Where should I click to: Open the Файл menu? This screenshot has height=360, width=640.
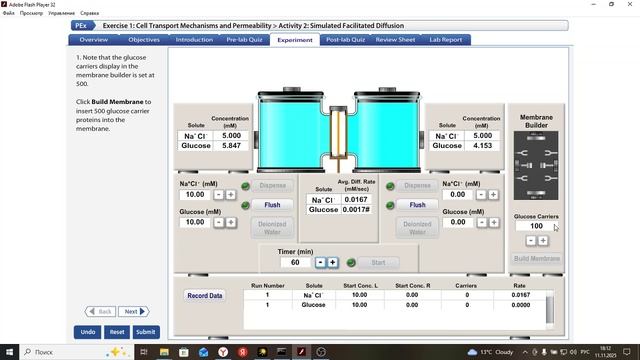point(9,13)
